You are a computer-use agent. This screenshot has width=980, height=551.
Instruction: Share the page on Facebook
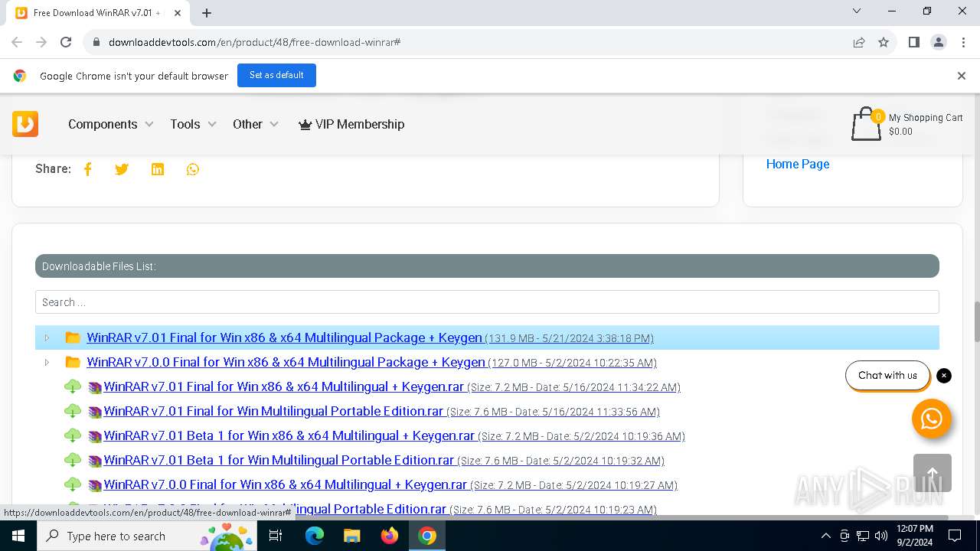(x=88, y=169)
